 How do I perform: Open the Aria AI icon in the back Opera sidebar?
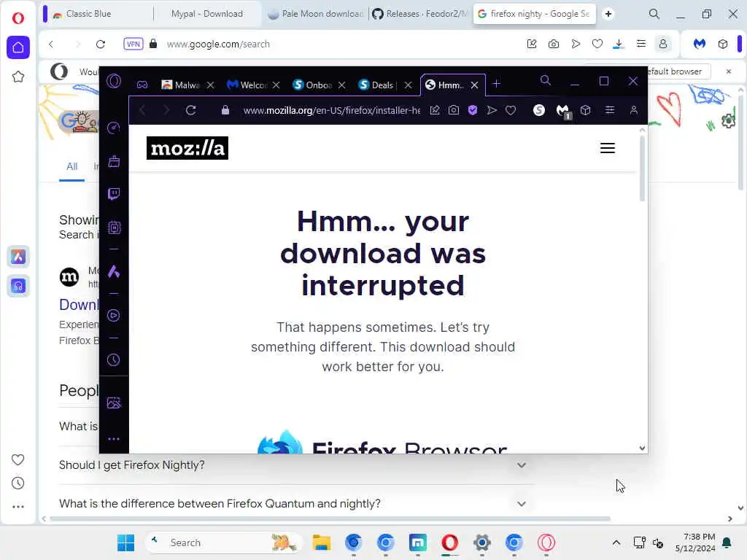coord(18,257)
